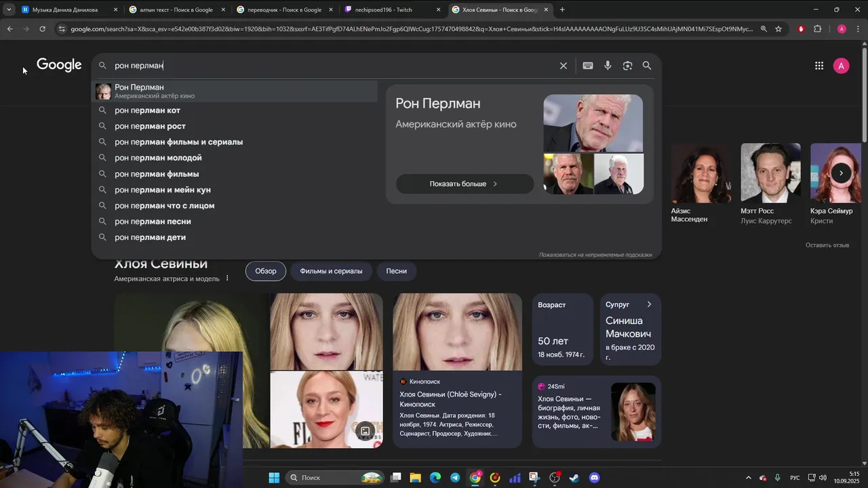Click Пожаловаться на неприемлемые подсказки link
Screen dimensions: 868x488
click(595, 255)
